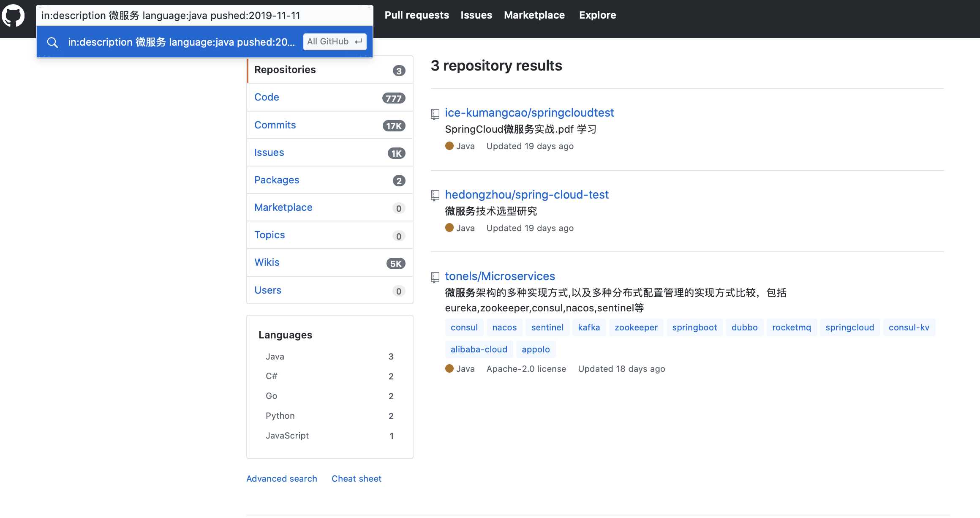Viewport: 980px width, 518px height.
Task: Click the search magnifier icon in suggestion
Action: coord(52,42)
